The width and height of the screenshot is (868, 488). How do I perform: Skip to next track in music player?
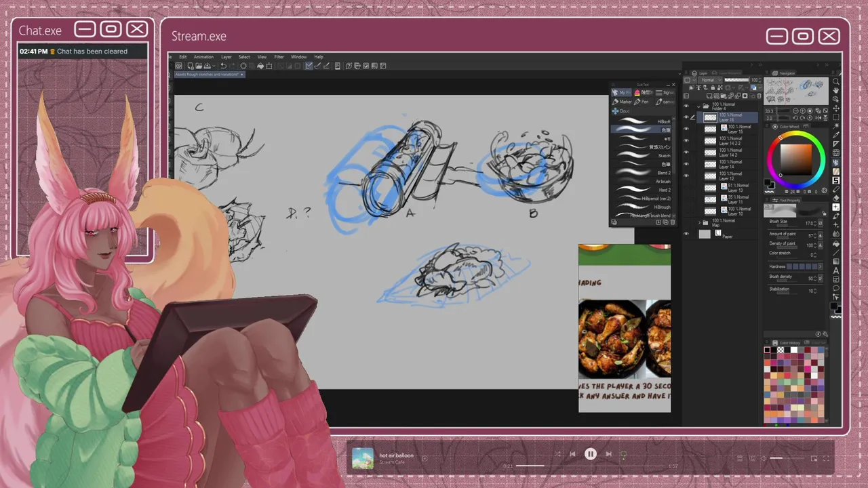coord(608,454)
